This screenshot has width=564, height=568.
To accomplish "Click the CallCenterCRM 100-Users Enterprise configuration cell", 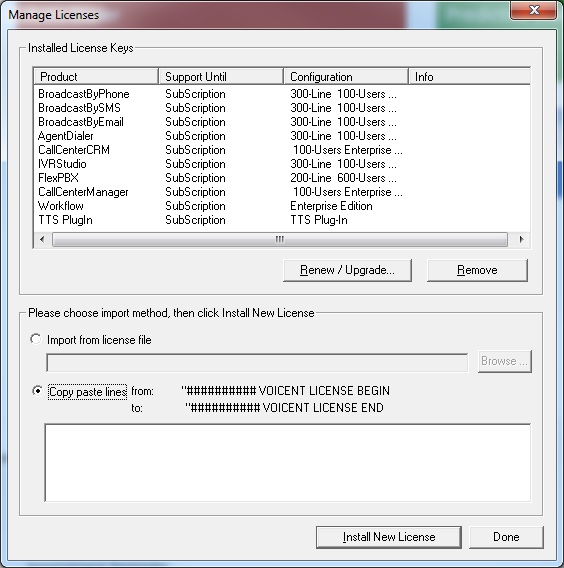I will click(x=348, y=150).
